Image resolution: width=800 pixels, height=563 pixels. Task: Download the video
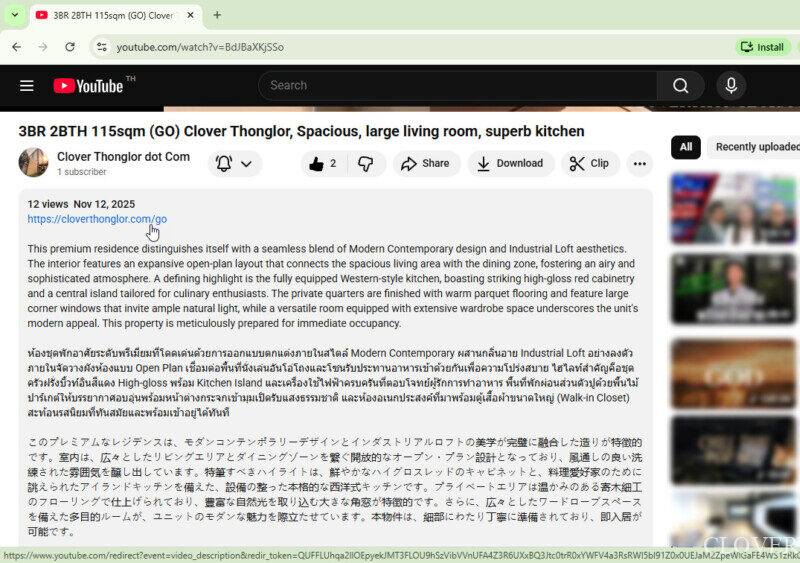510,164
